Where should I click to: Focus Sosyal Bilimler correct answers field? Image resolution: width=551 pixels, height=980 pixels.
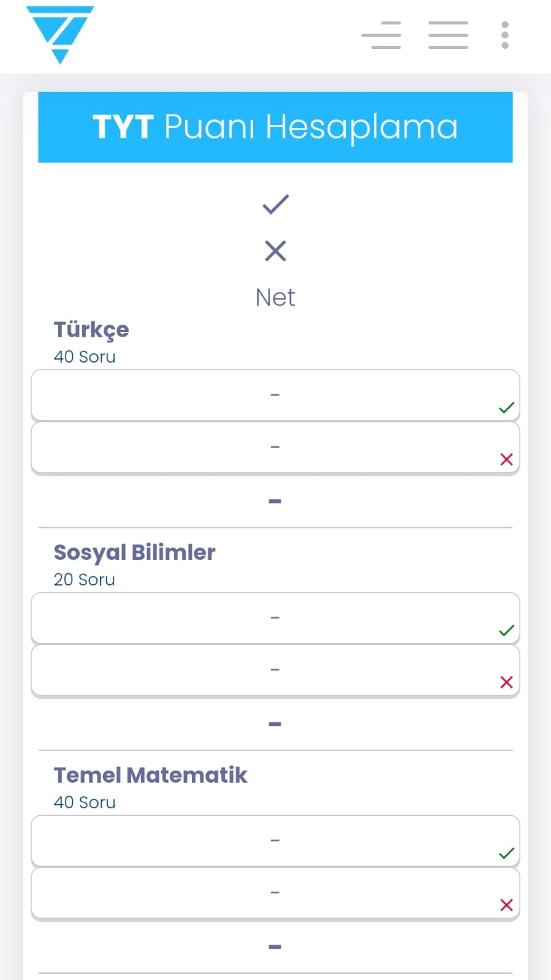point(275,618)
